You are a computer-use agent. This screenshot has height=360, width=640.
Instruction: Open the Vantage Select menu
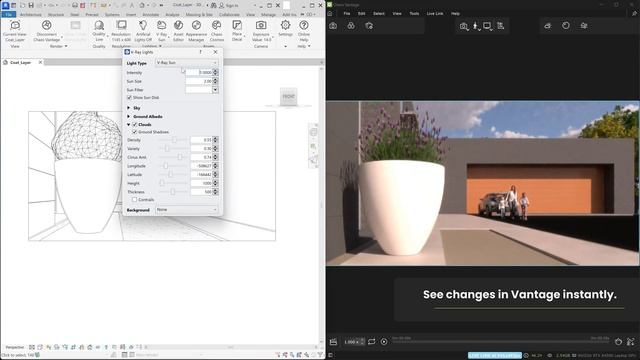point(379,13)
